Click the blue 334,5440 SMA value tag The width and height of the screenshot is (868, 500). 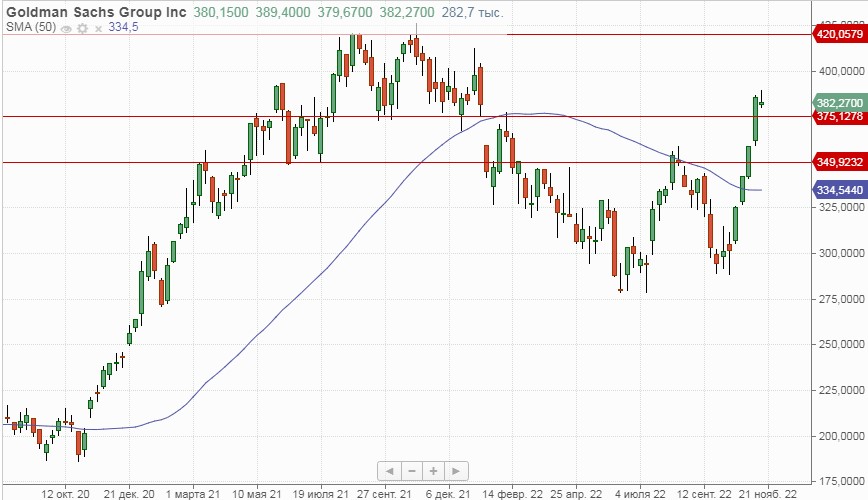click(840, 189)
